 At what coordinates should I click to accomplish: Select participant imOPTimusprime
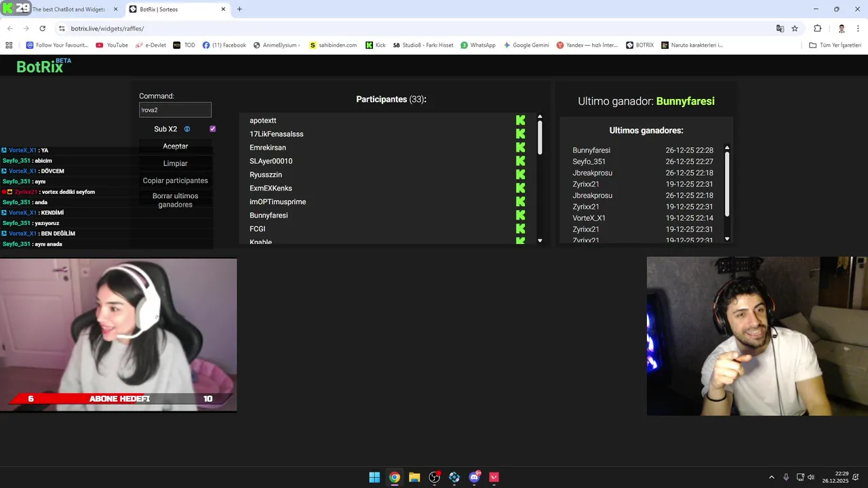[278, 202]
